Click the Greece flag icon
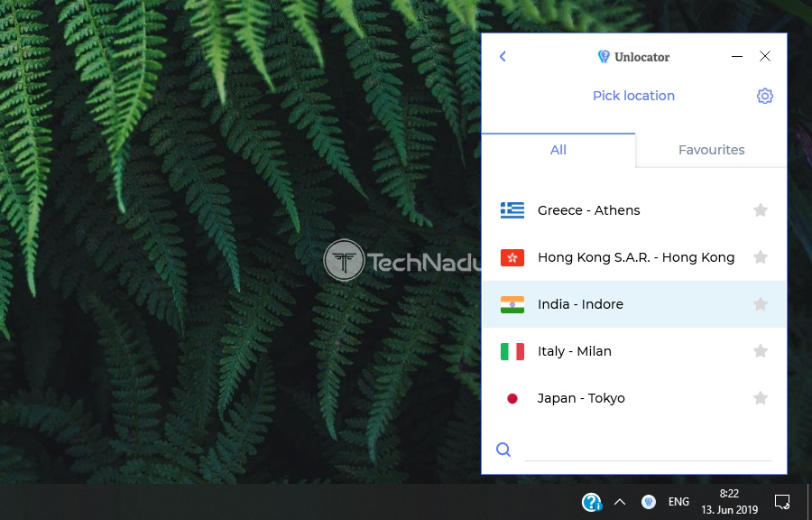The image size is (812, 520). coord(512,210)
